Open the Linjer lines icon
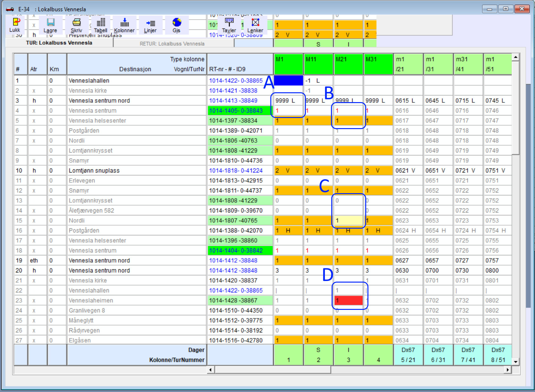The image size is (535, 392). (x=150, y=23)
